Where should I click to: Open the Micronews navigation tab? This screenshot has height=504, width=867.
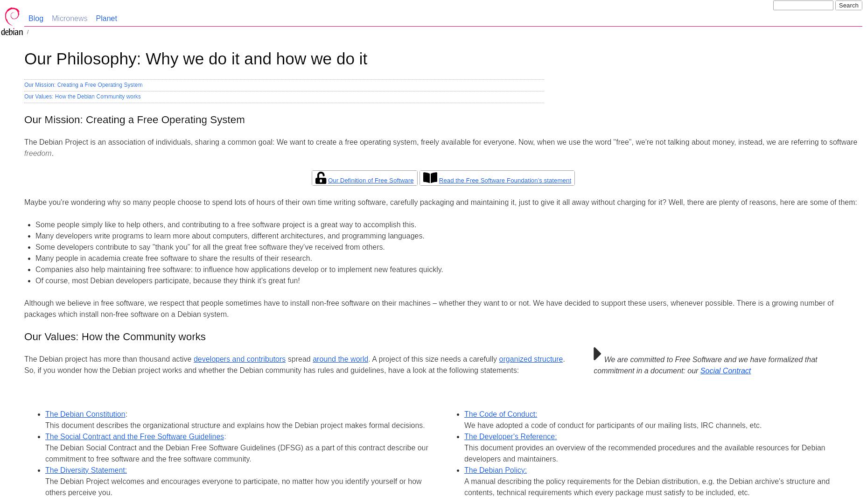click(x=70, y=19)
